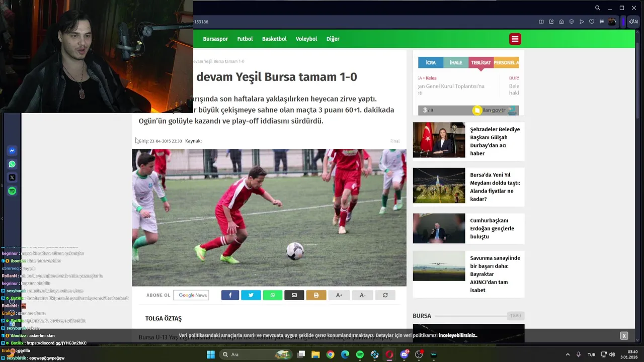The height and width of the screenshot is (362, 644).
Task: Open the Şehzadeler Belediye Başkanı news link
Action: [495, 141]
